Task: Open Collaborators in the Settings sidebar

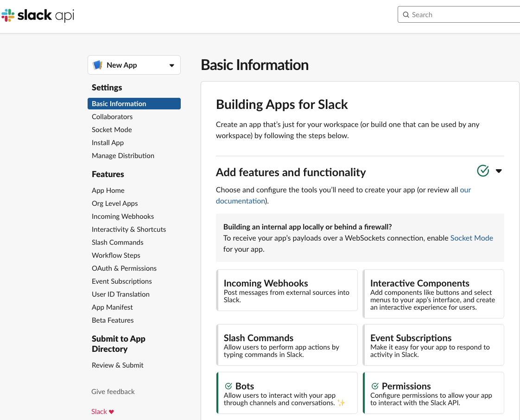Action: tap(112, 116)
